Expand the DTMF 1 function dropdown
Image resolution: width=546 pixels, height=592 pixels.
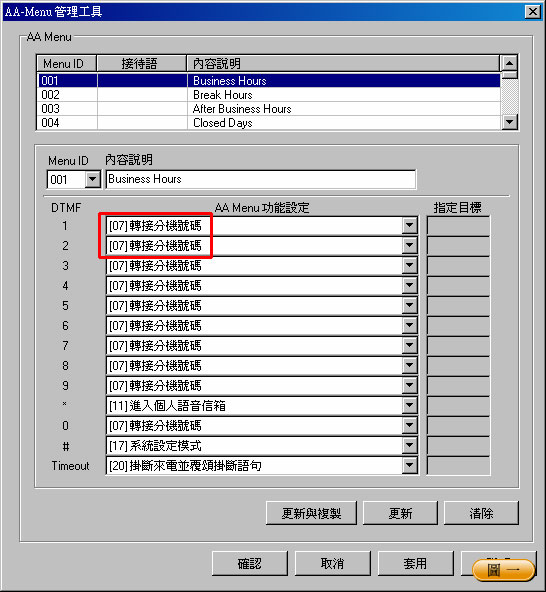coord(410,226)
